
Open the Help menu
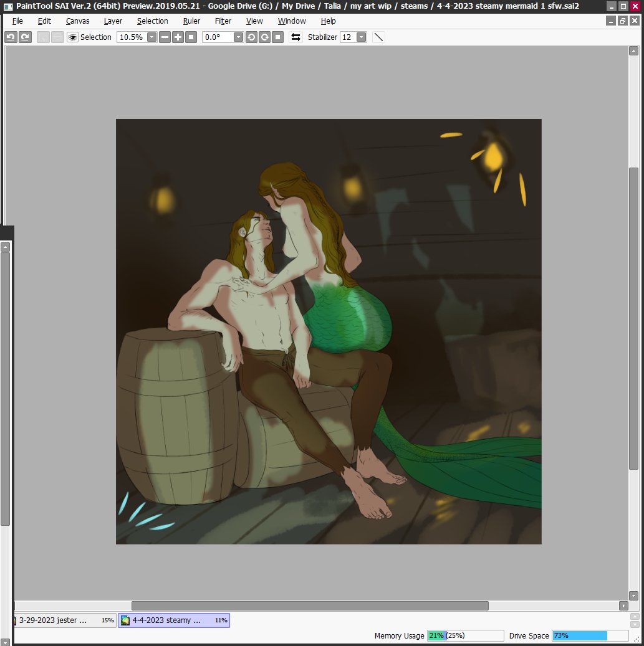(328, 21)
